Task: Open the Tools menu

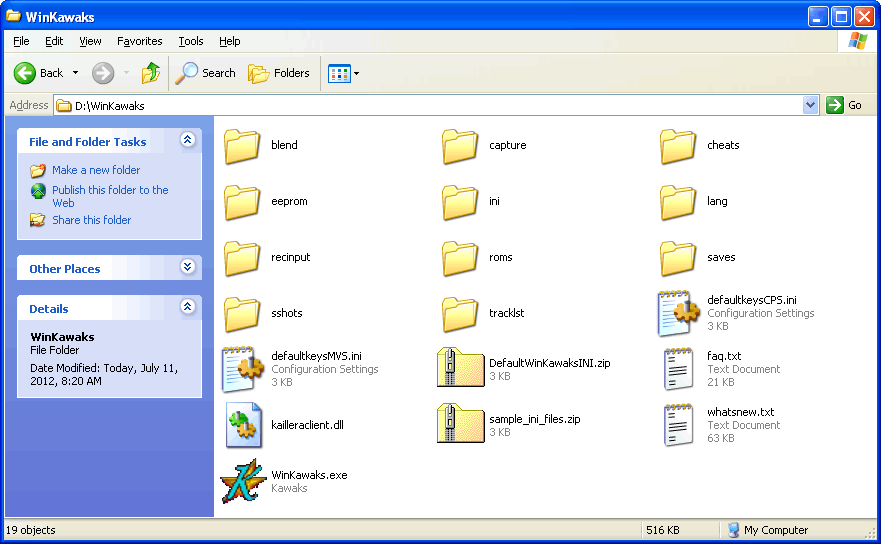Action: point(190,41)
